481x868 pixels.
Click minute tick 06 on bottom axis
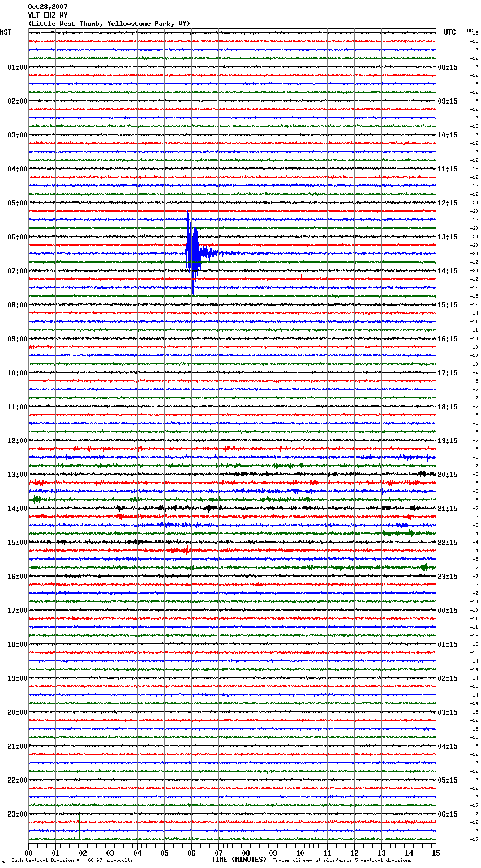click(192, 853)
